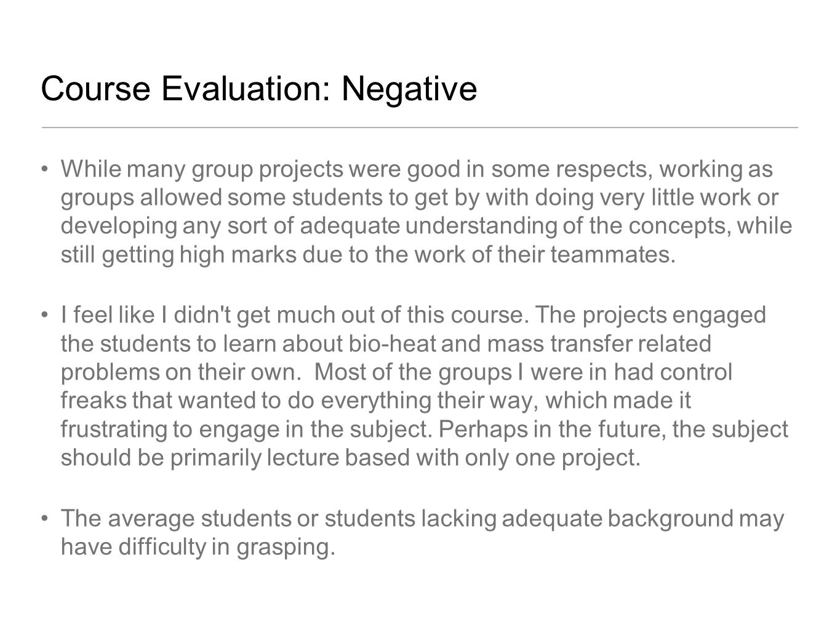Click the bullet dot before 'While many group'

point(45,169)
